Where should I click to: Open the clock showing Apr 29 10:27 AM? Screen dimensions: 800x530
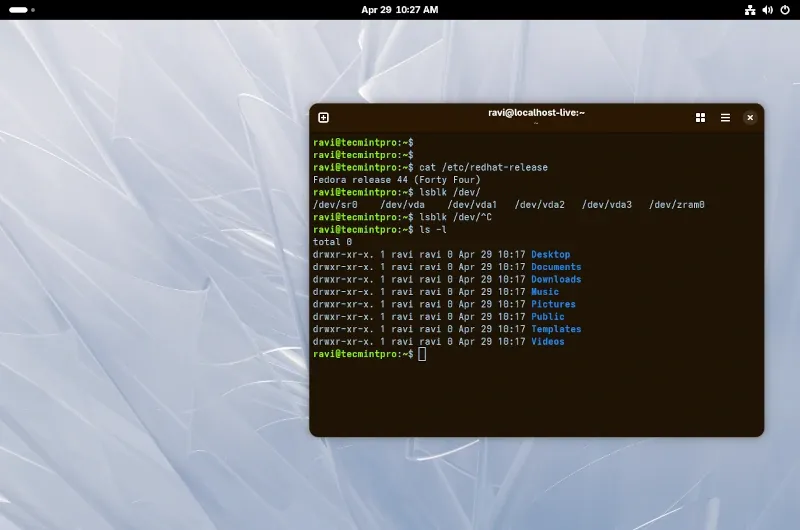[x=399, y=10]
